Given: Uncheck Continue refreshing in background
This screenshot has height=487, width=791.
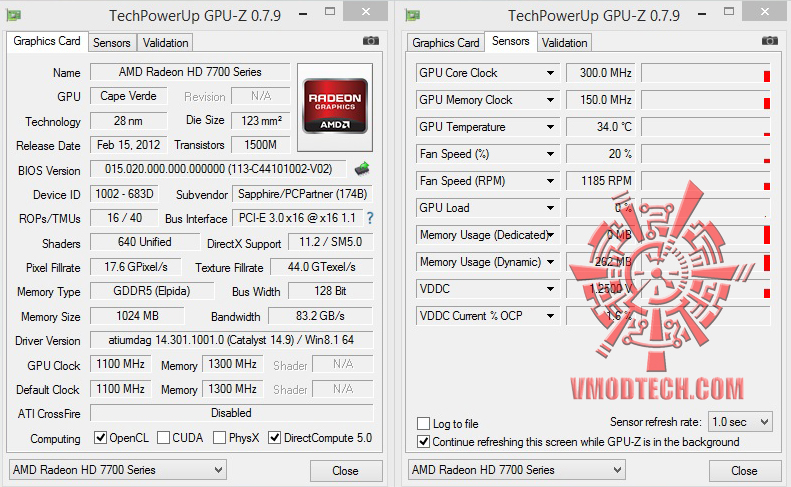Looking at the screenshot, I should 424,442.
